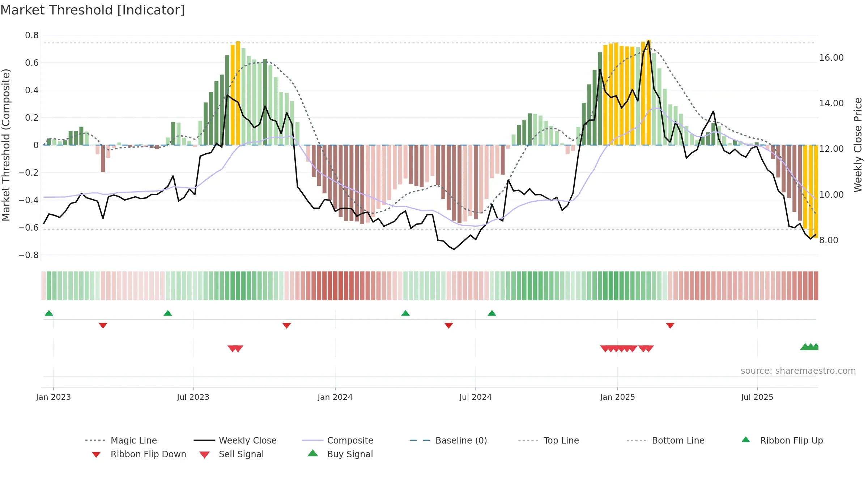Click the Jul 2025 axis label
The width and height of the screenshot is (868, 488).
(757, 397)
